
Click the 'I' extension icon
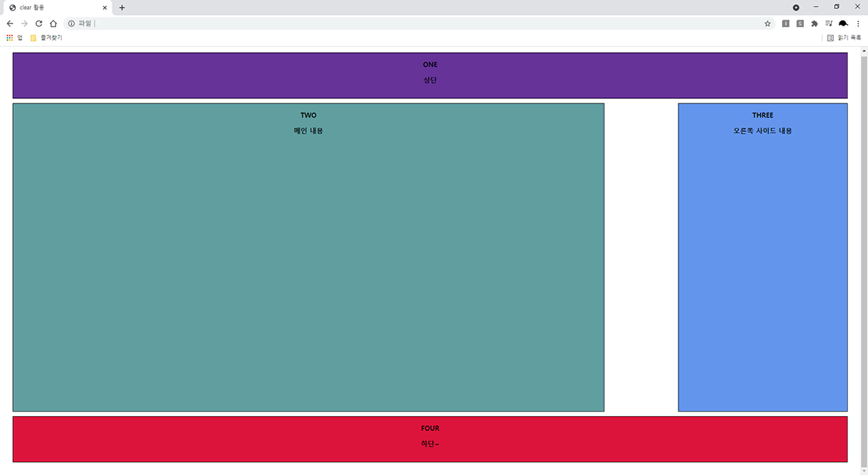point(786,23)
